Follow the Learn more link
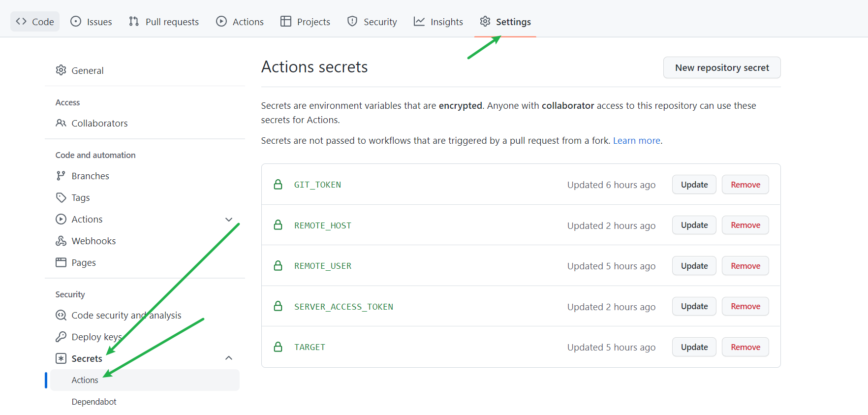The width and height of the screenshot is (868, 415). (636, 141)
